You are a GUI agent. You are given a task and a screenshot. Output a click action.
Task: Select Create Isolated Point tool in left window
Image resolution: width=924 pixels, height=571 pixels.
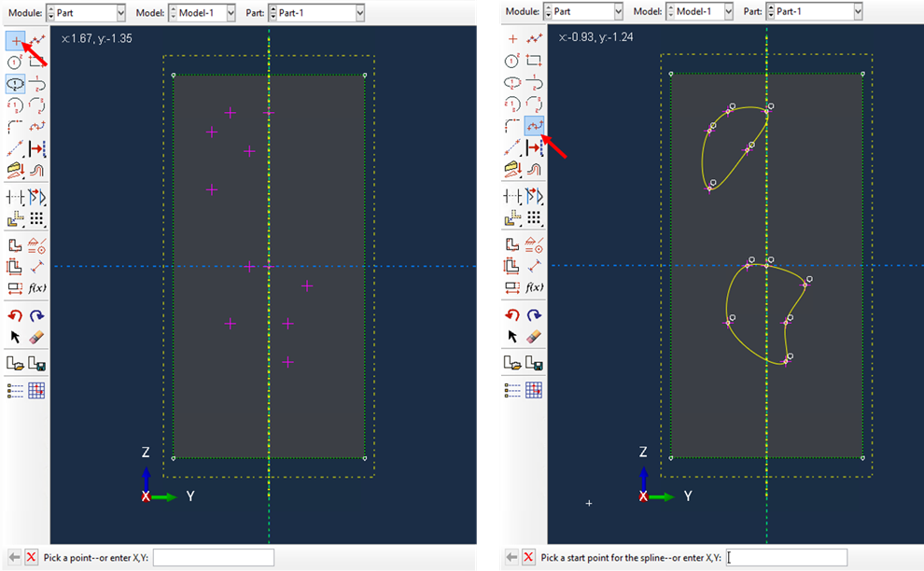pyautogui.click(x=15, y=41)
